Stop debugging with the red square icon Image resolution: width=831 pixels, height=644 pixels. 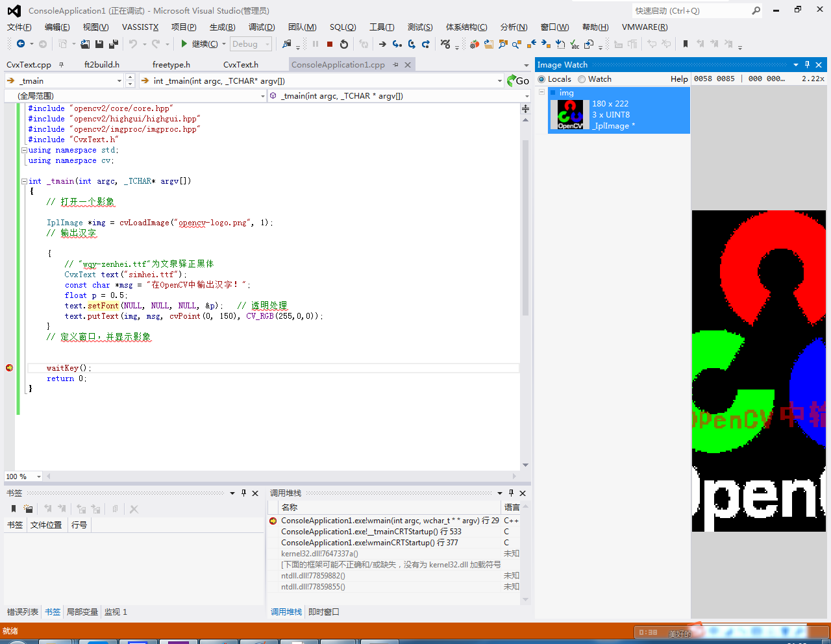click(x=330, y=44)
